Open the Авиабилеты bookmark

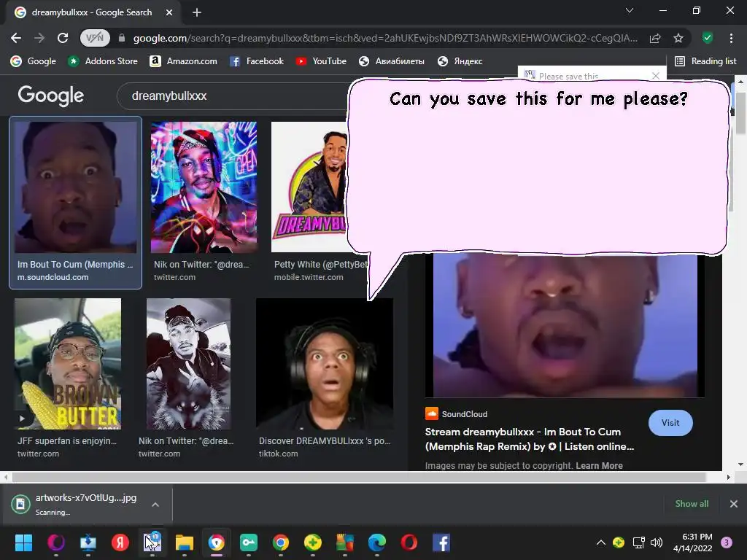click(x=391, y=61)
